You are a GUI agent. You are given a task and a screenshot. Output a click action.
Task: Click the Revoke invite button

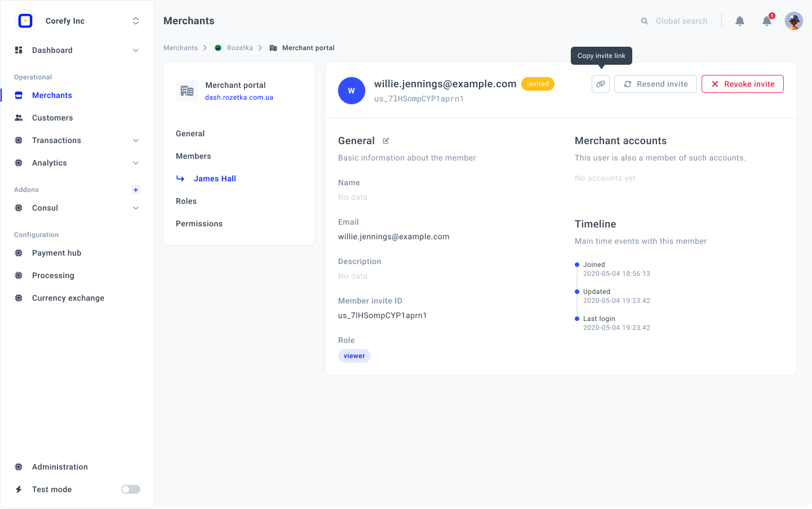(x=743, y=84)
